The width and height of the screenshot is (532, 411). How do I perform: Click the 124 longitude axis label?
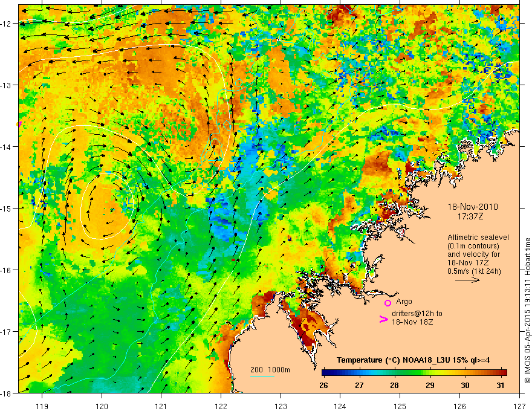pos(340,406)
